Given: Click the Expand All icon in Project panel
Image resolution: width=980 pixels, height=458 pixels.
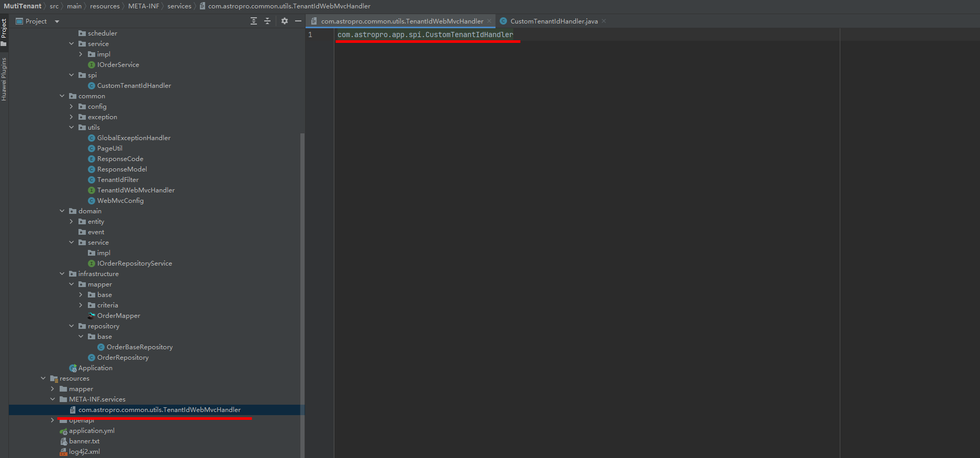Looking at the screenshot, I should [x=254, y=21].
